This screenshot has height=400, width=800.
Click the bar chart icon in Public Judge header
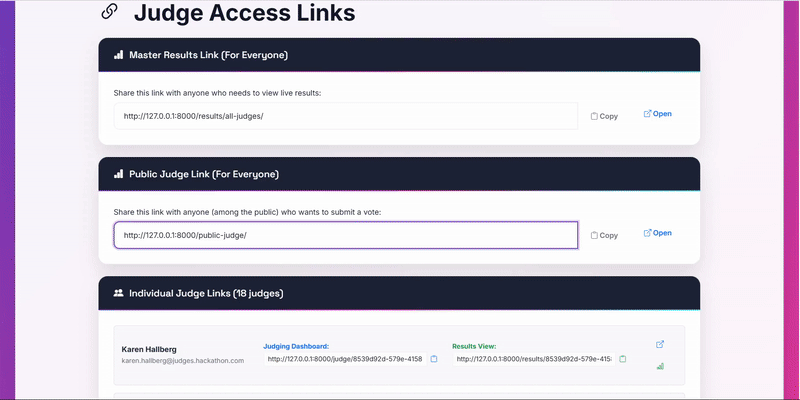pos(118,174)
